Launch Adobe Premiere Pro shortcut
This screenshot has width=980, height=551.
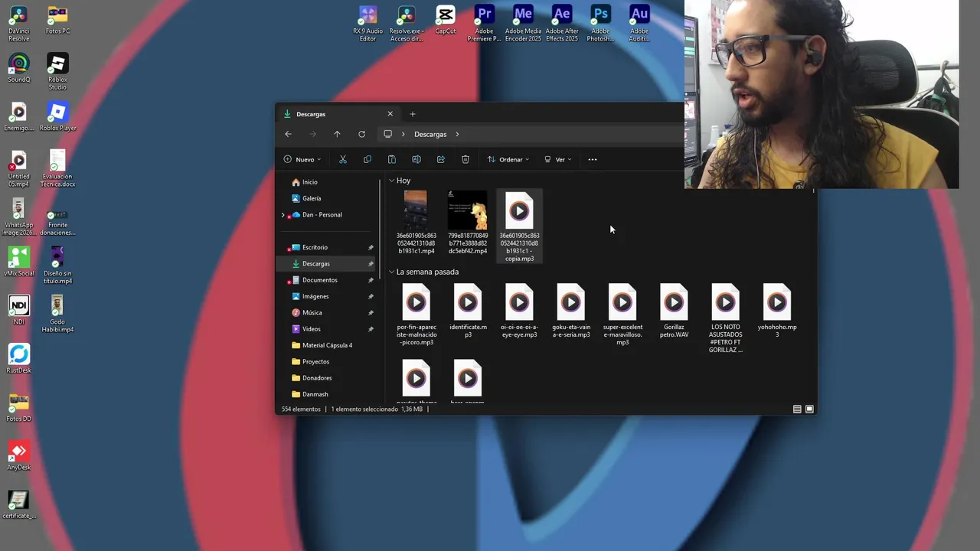[484, 24]
